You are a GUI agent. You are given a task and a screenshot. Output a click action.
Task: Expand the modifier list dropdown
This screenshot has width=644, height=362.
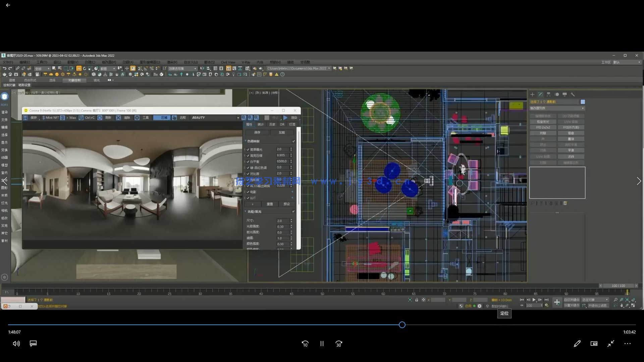tap(583, 108)
